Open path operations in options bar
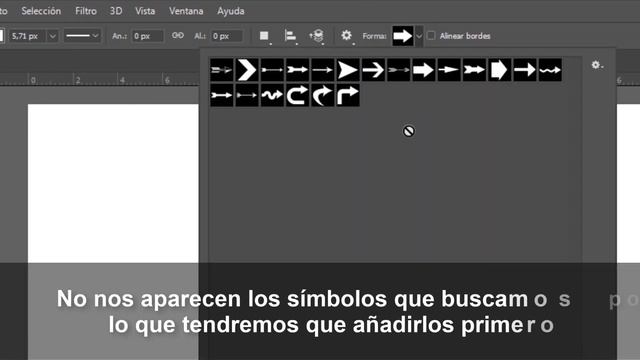Viewport: 640px width, 360px height. click(264, 36)
